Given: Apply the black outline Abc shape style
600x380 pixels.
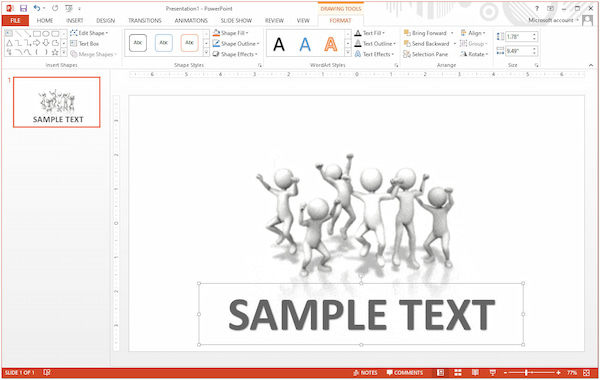Looking at the screenshot, I should tap(138, 43).
